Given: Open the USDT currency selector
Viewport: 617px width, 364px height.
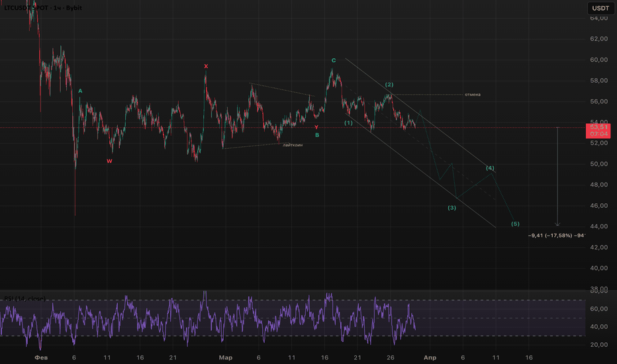Looking at the screenshot, I should tap(600, 8).
